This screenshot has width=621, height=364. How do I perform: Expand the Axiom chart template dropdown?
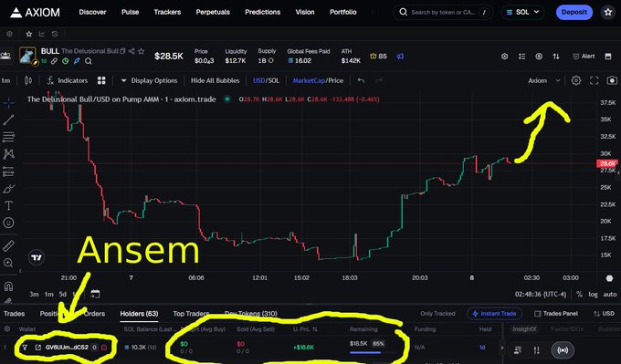[x=544, y=80]
